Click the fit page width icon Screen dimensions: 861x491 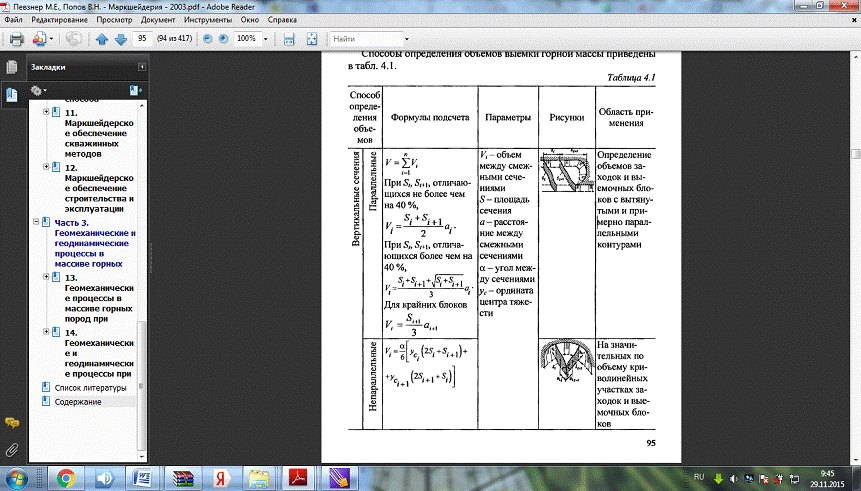click(x=288, y=39)
